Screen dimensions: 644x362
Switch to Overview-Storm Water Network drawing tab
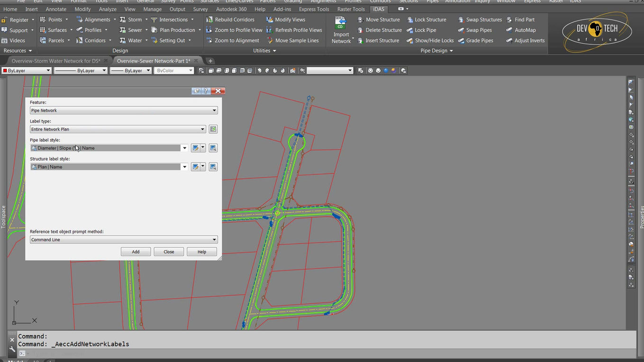point(56,61)
